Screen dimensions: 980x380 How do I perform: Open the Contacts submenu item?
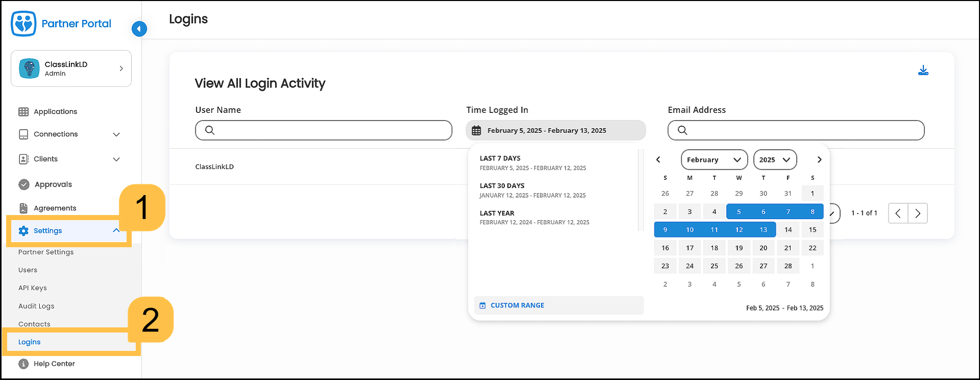tap(34, 324)
